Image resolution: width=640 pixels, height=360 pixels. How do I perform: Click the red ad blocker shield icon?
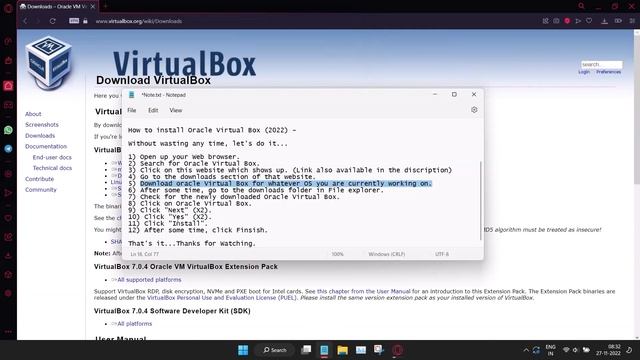coord(567,21)
